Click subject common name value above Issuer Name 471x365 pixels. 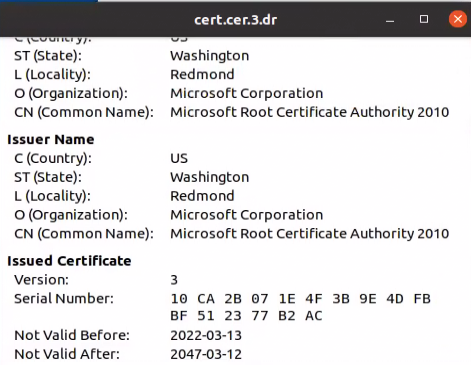pos(310,112)
